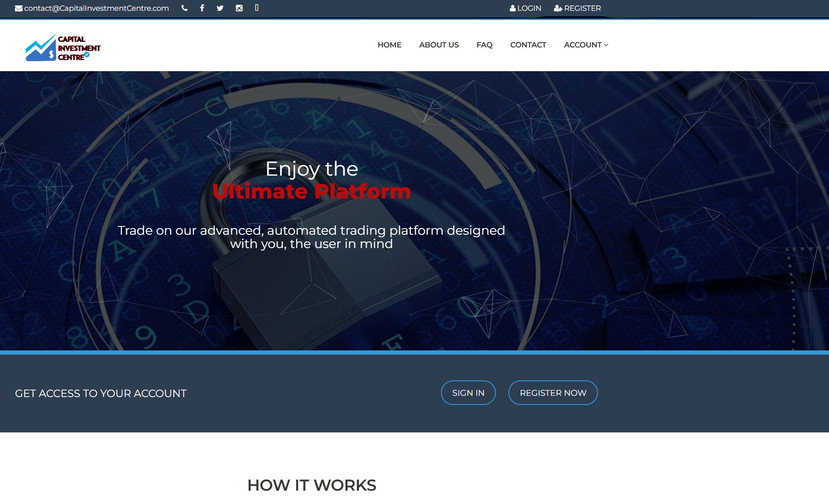Open the Twitter social icon
Viewport: 829px width, 504px height.
point(220,8)
